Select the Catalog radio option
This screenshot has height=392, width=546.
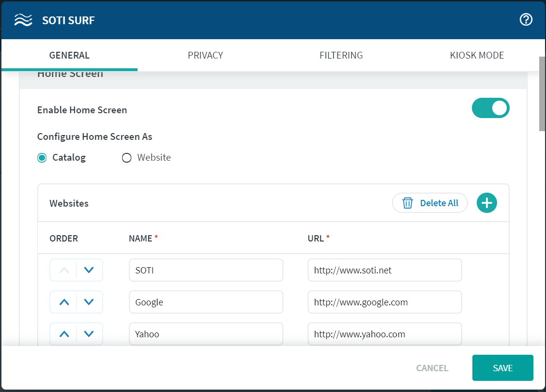42,158
